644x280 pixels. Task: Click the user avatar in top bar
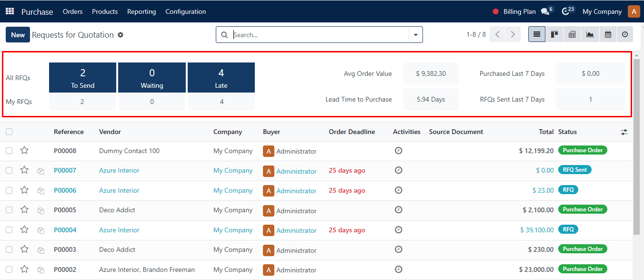pos(634,11)
